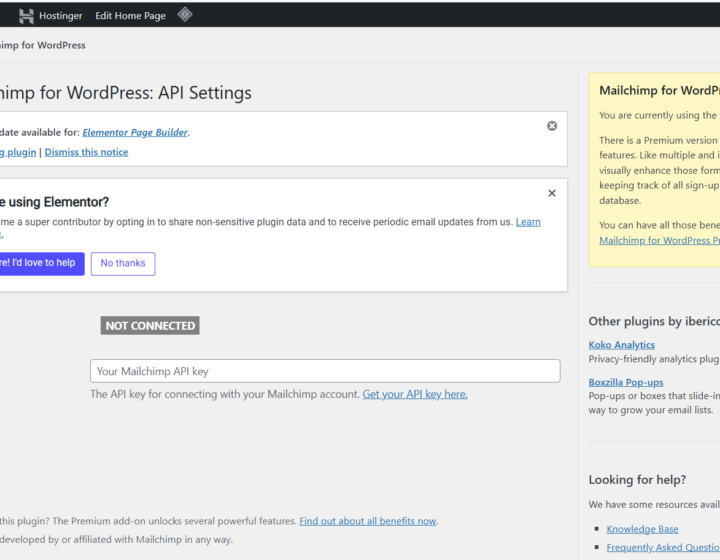The width and height of the screenshot is (720, 560).
Task: Close the Elementor opt-in notice with the X
Action: point(552,193)
